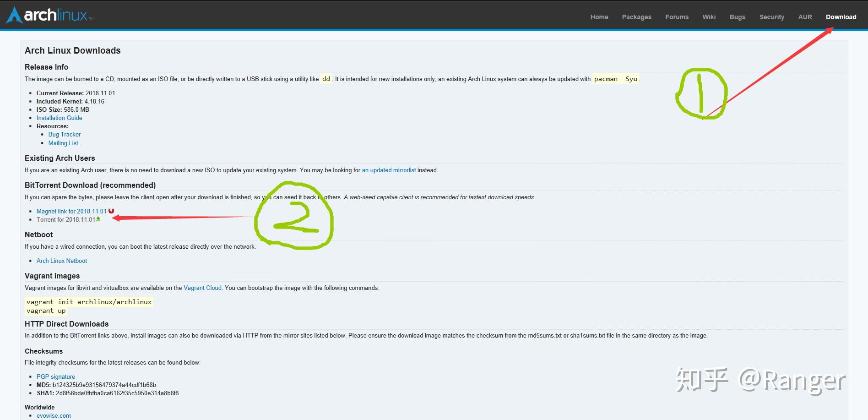The image size is (868, 420).
Task: Open the Bug Tracker link
Action: coord(65,134)
